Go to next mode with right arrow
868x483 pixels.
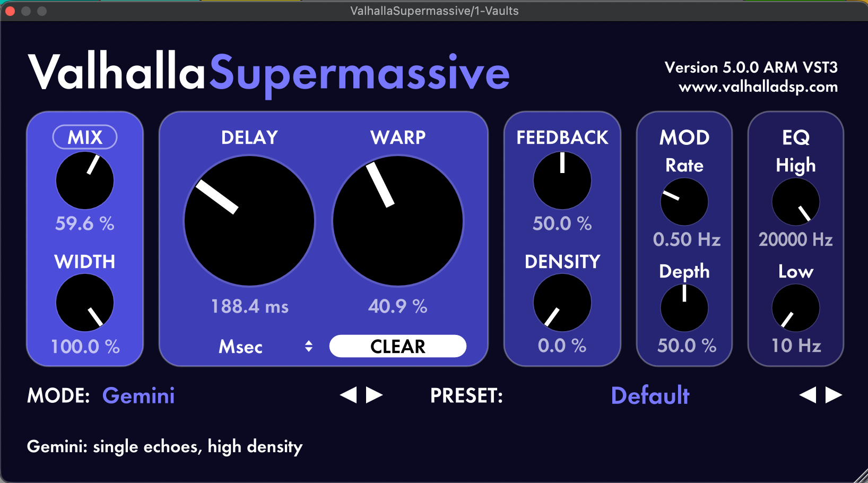tap(375, 395)
